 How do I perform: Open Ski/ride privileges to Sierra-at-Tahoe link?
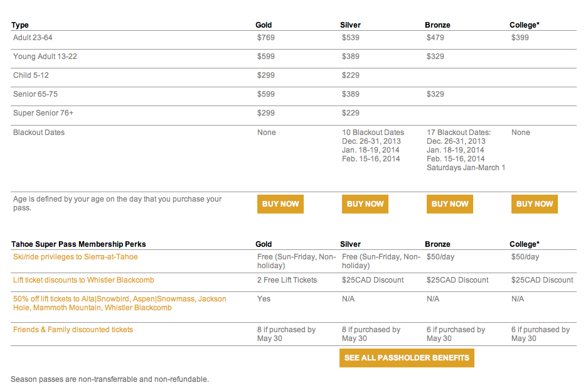pyautogui.click(x=75, y=257)
